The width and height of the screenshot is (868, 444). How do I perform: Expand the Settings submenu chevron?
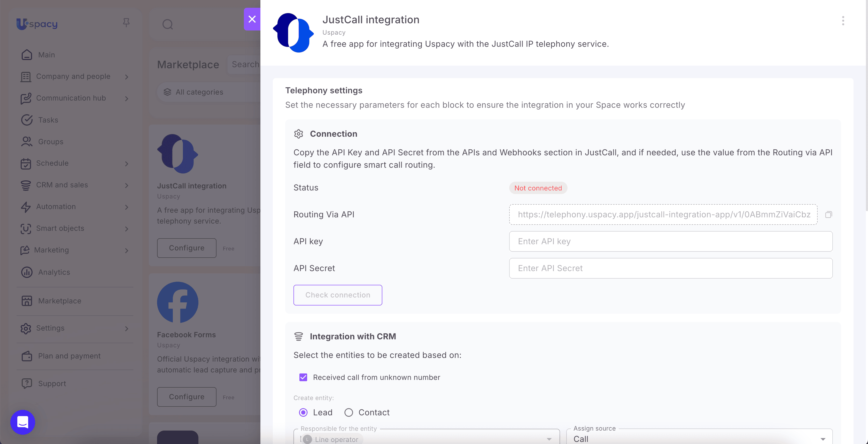(x=127, y=329)
